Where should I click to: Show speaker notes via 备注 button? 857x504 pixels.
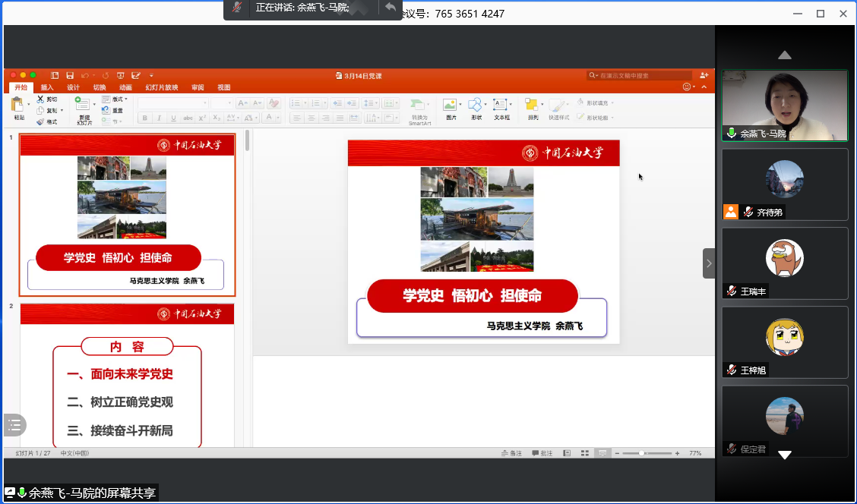(510, 452)
